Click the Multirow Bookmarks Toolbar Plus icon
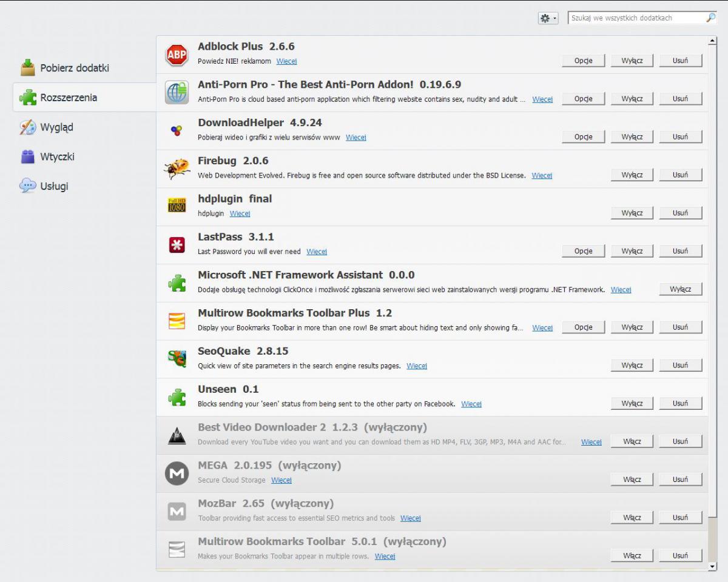 [177, 321]
